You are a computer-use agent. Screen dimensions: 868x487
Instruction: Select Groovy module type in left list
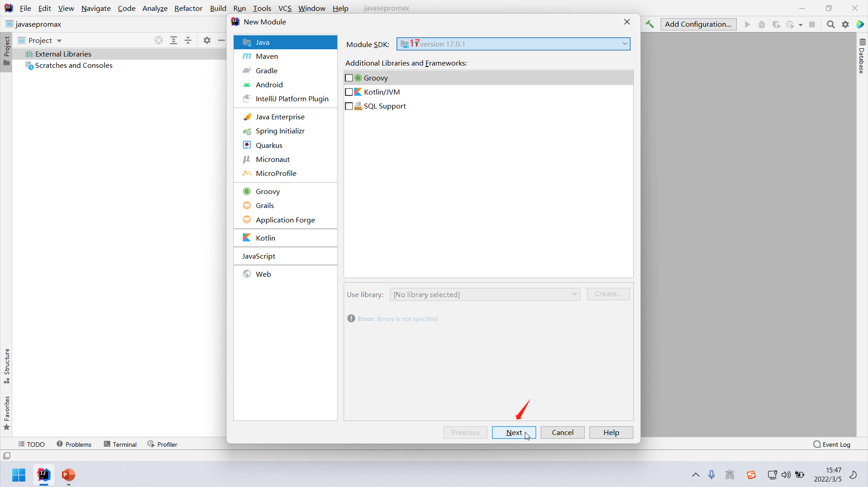point(285,191)
